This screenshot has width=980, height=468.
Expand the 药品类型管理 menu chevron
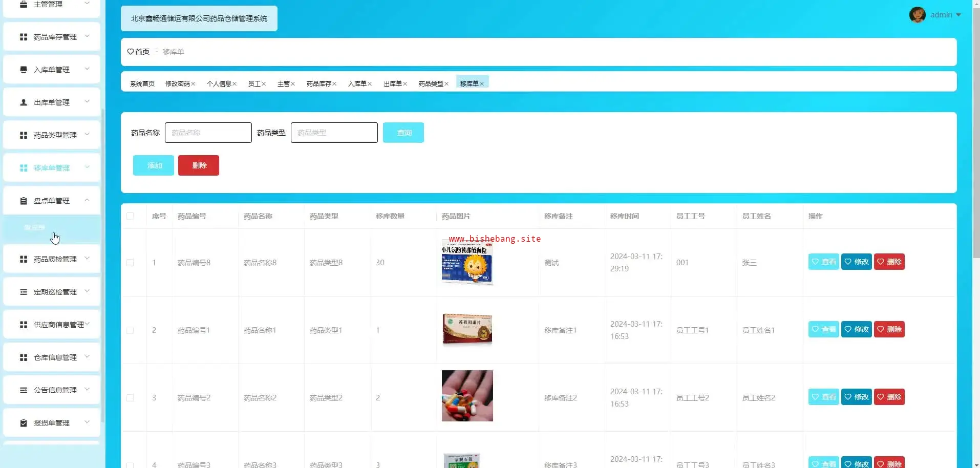(87, 134)
